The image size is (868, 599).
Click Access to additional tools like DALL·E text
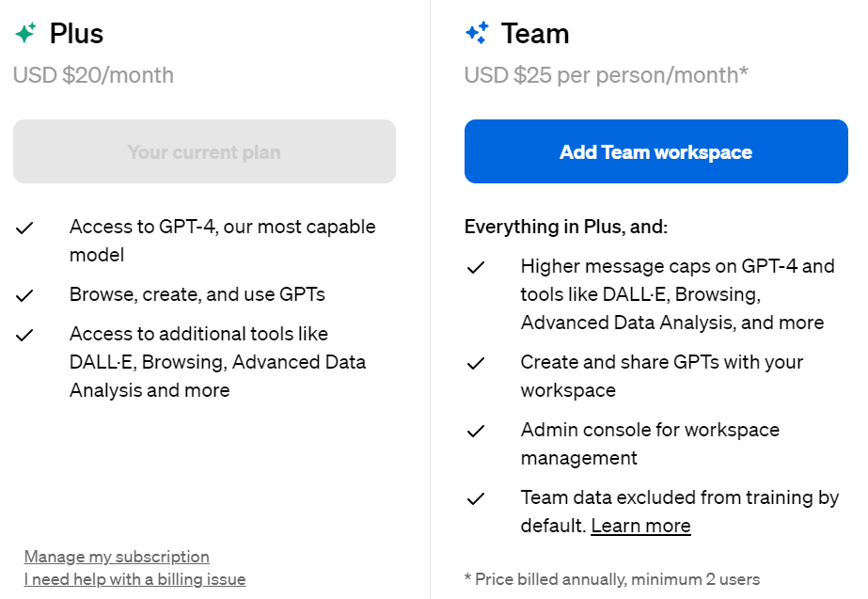(x=217, y=361)
